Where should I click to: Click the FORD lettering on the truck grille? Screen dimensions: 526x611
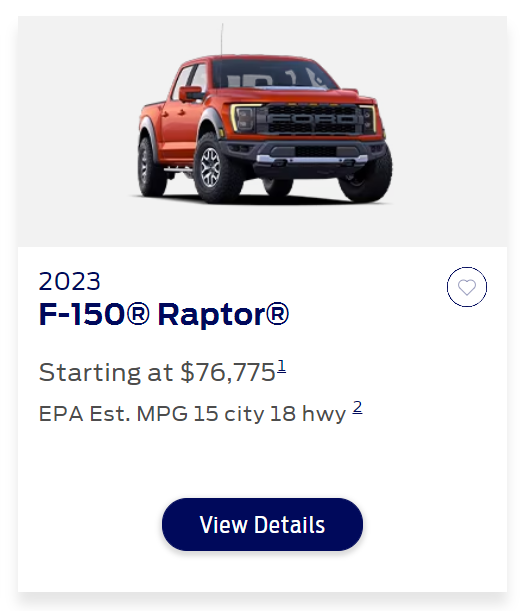coord(311,118)
